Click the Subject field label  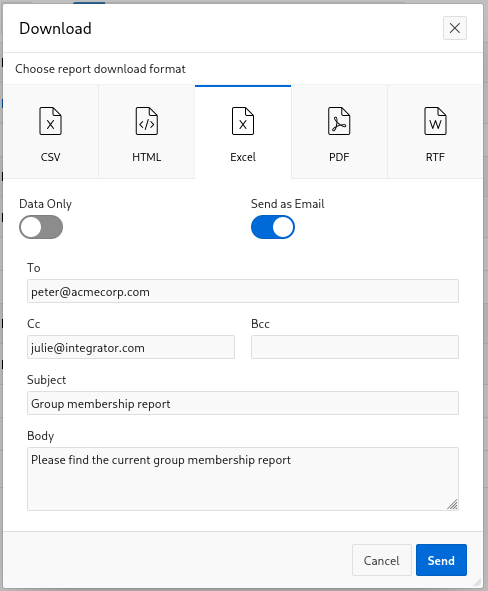[47, 380]
